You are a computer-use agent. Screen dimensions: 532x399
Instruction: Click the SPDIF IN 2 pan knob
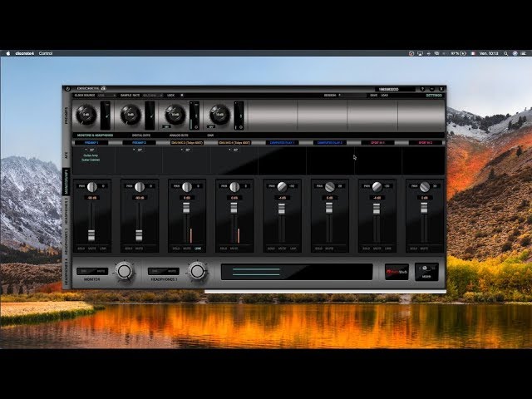pyautogui.click(x=425, y=186)
